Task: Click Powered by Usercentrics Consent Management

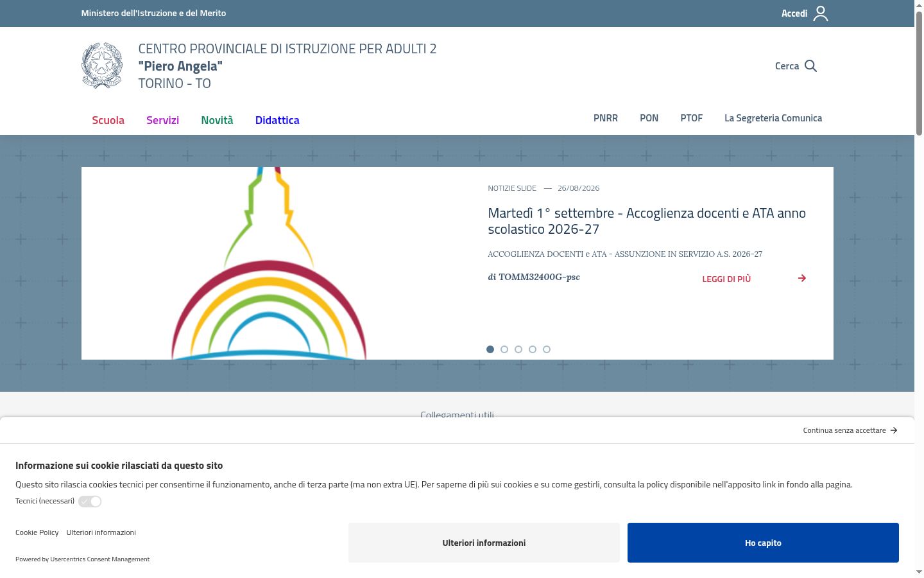Action: click(82, 559)
